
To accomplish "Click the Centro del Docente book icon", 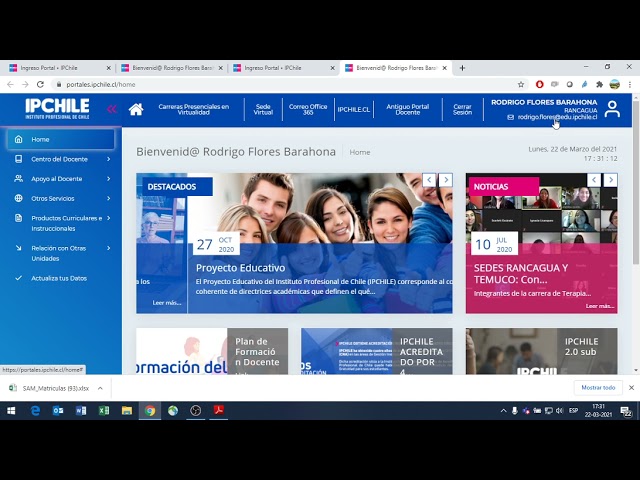I will pyautogui.click(x=18, y=159).
